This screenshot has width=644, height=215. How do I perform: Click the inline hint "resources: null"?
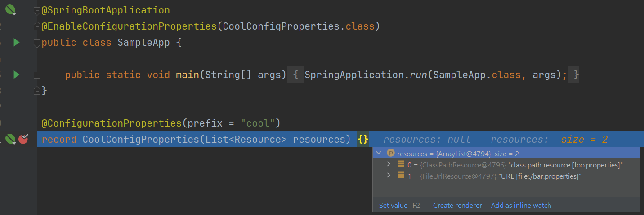(x=427, y=140)
